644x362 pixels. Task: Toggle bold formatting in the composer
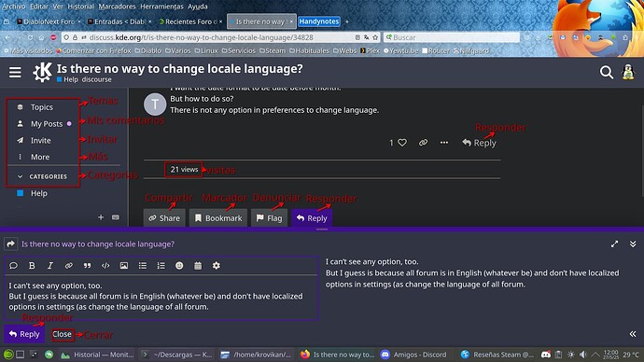pos(32,266)
